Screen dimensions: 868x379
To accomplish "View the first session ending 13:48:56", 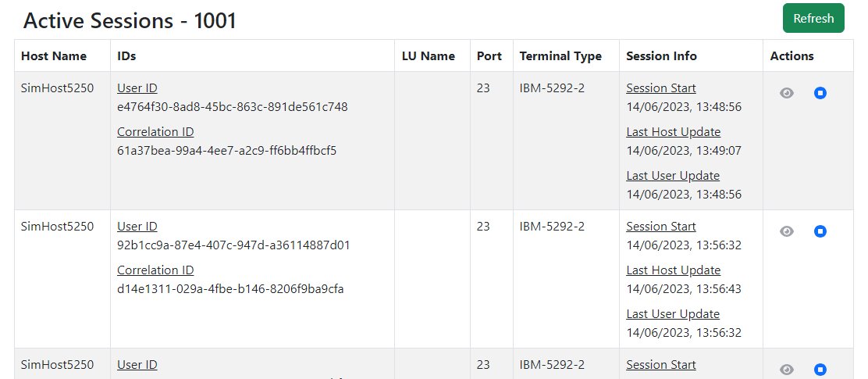I will (787, 93).
